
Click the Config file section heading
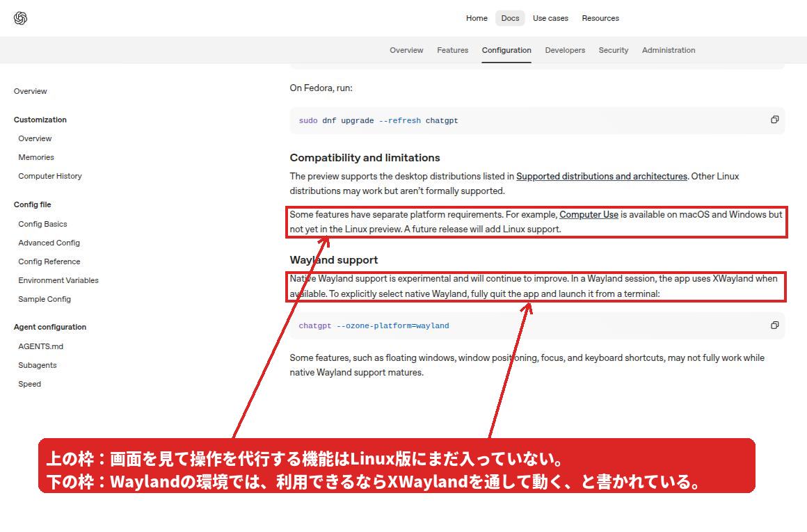tap(33, 204)
